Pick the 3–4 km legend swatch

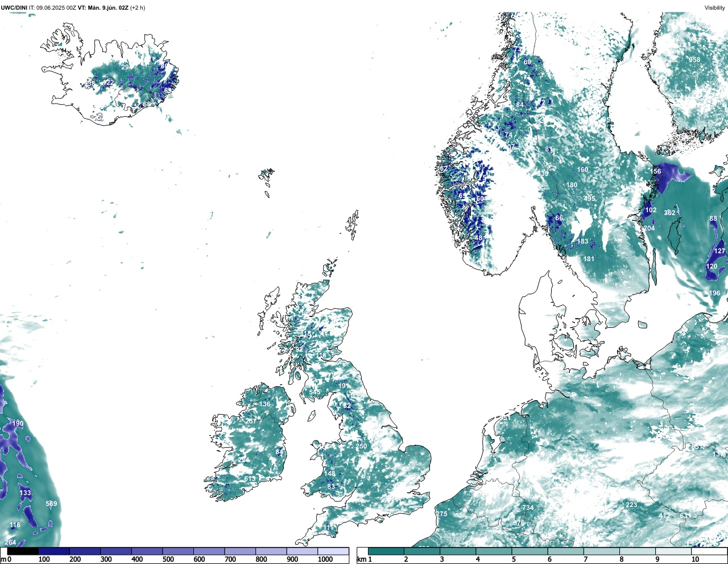click(458, 551)
